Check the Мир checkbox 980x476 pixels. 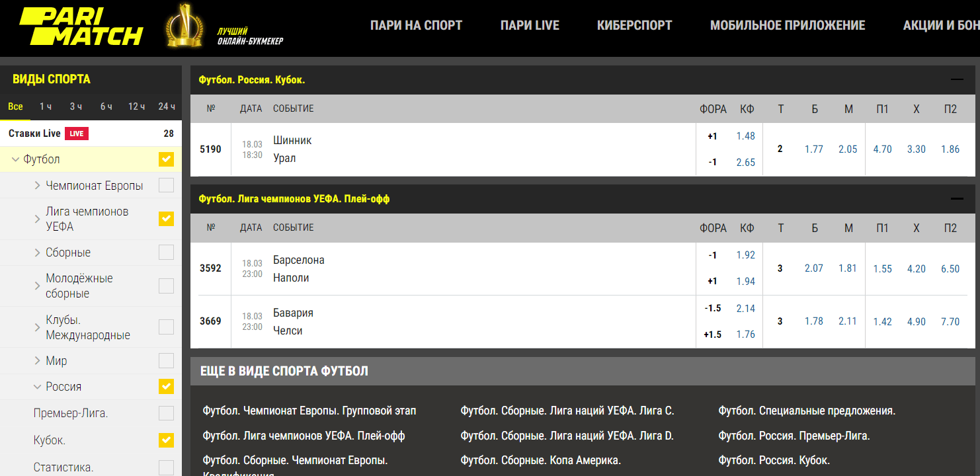(x=166, y=361)
